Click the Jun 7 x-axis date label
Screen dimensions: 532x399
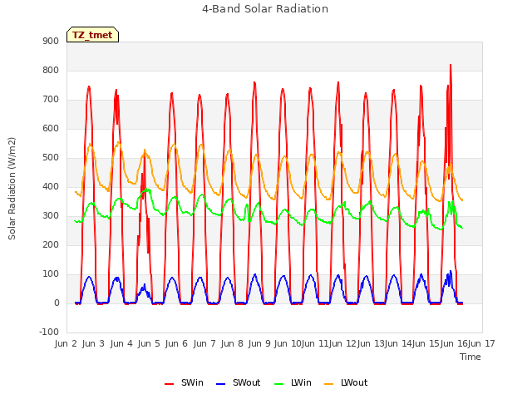click(204, 343)
